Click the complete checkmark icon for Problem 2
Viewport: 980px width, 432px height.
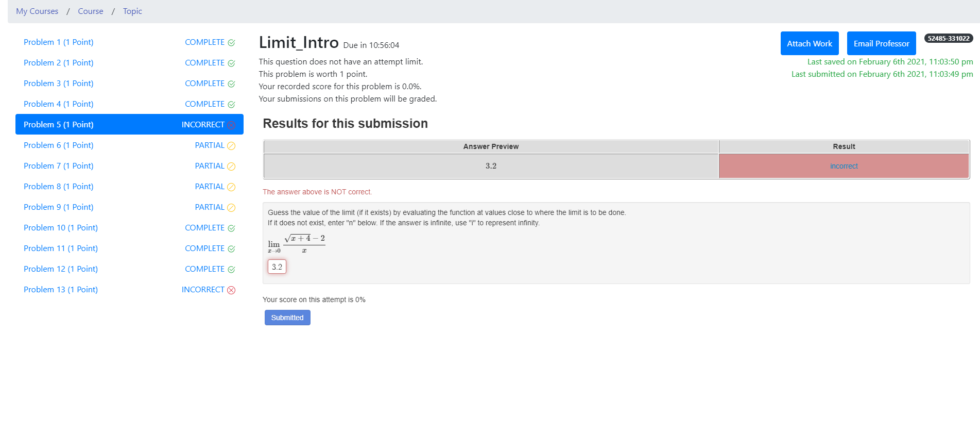click(231, 63)
